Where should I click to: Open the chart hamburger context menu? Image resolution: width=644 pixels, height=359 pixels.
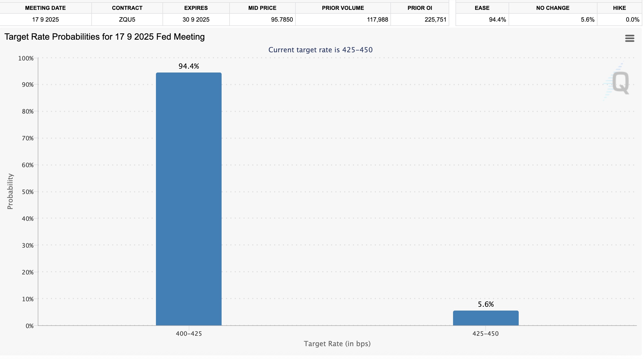pos(630,38)
